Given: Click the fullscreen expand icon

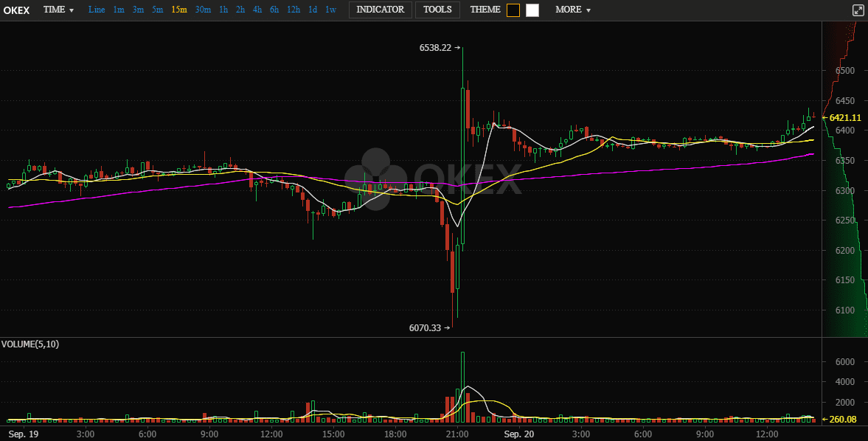Looking at the screenshot, I should point(858,10).
